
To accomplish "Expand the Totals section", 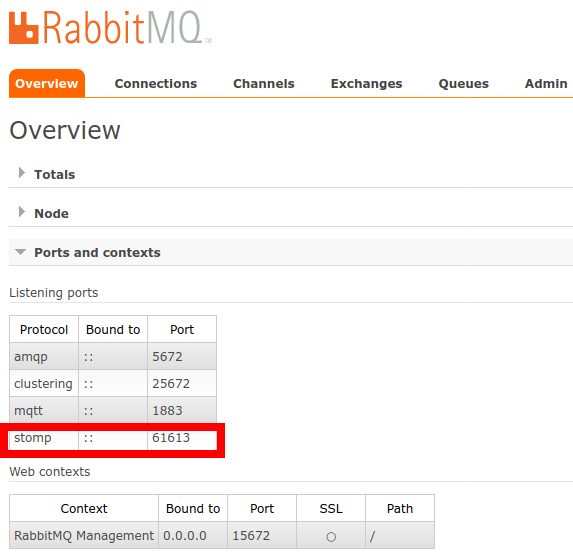I will (54, 174).
